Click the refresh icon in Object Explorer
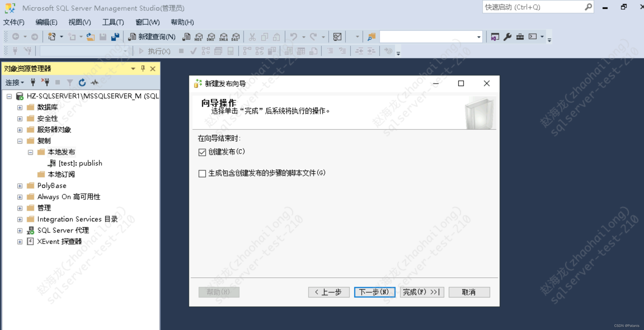644x330 pixels. point(82,82)
